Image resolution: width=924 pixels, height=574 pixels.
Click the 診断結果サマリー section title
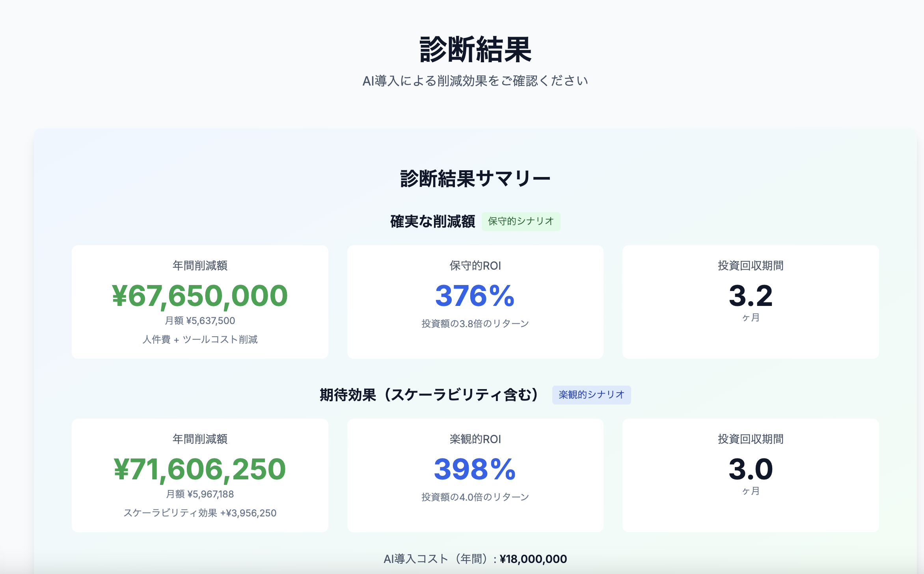click(x=475, y=178)
